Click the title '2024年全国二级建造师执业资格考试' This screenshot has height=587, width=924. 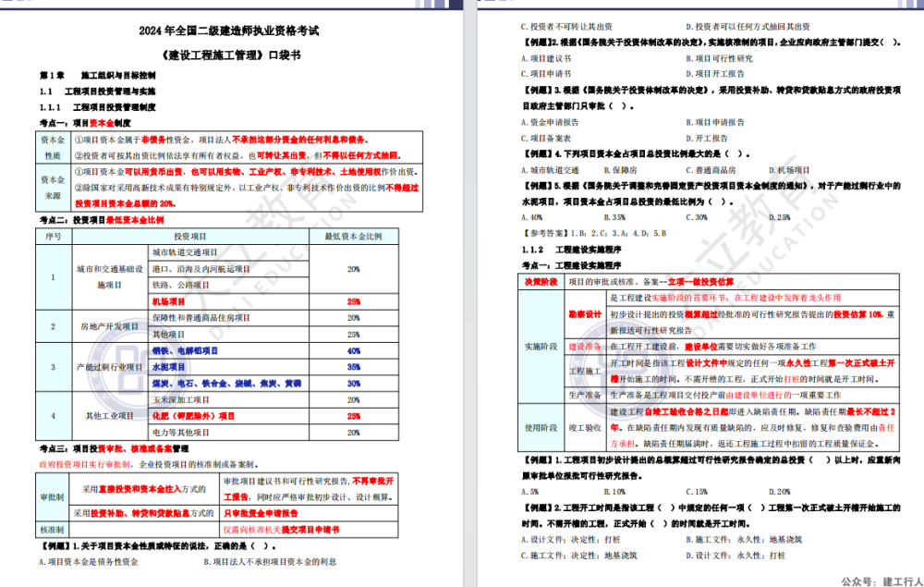pos(228,31)
